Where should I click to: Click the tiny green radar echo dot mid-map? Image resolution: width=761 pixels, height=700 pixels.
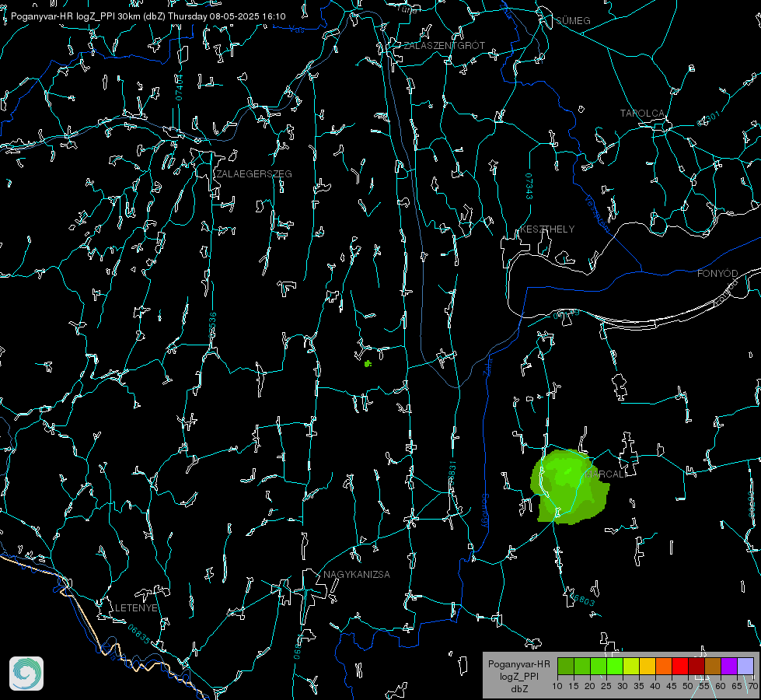pos(368,363)
